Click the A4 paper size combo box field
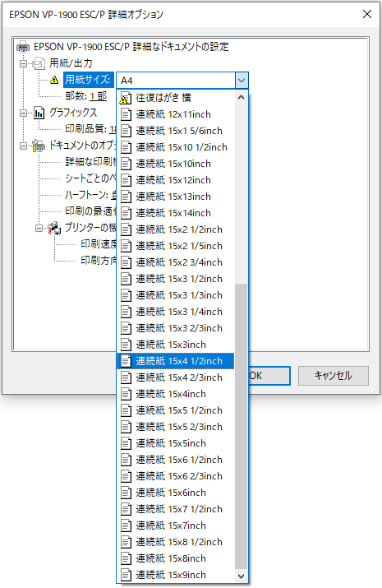The width and height of the screenshot is (382, 588). [176, 81]
